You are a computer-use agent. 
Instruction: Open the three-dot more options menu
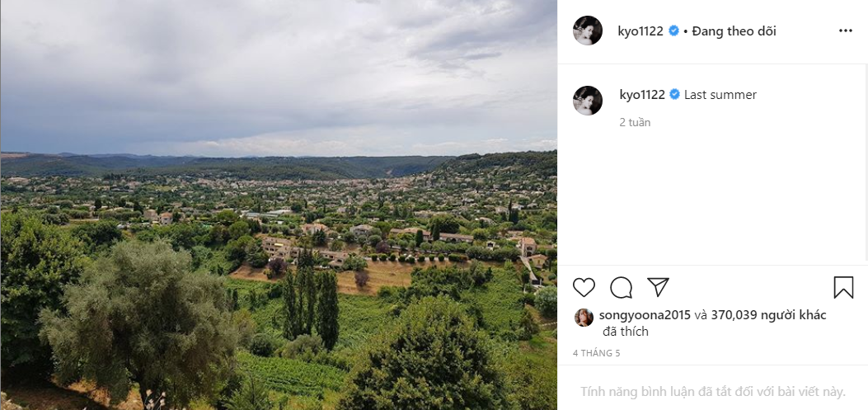[845, 31]
